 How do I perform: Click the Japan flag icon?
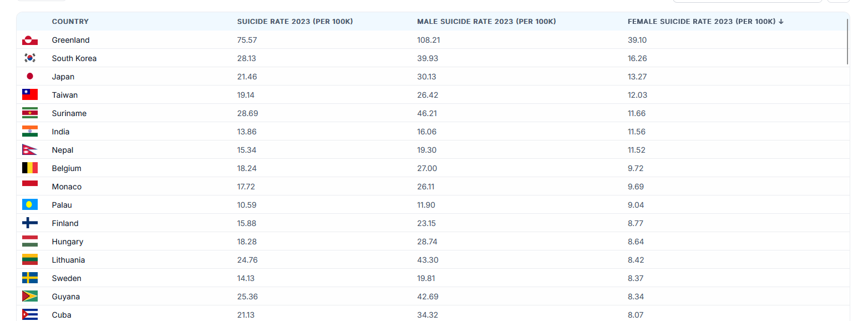tap(30, 77)
